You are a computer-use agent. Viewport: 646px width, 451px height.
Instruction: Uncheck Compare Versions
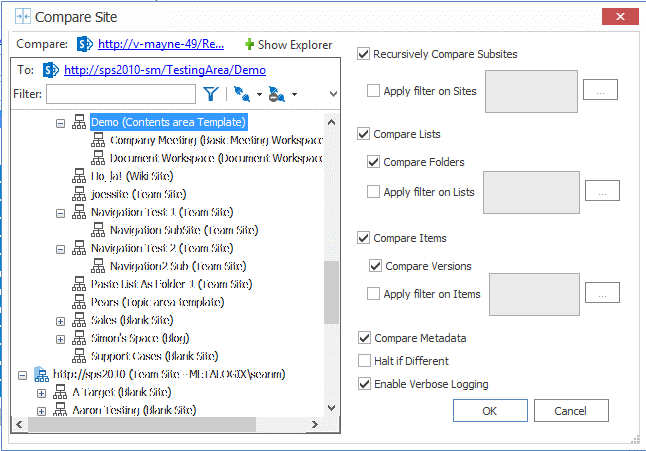coord(375,266)
